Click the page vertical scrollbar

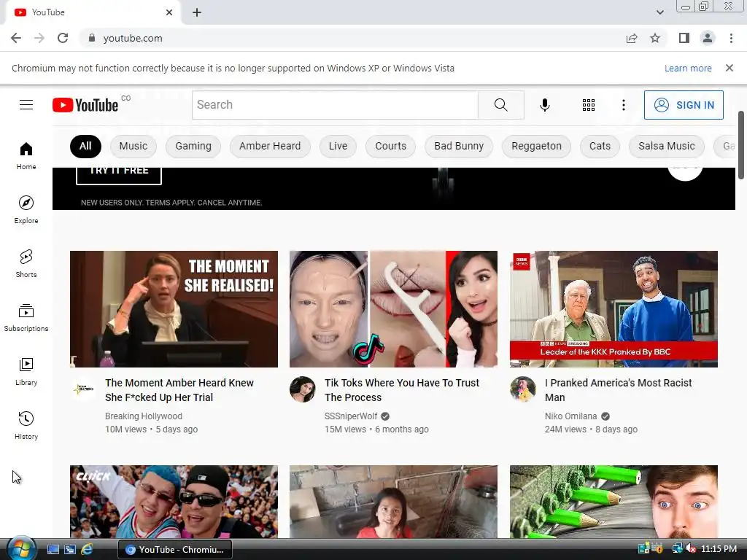click(741, 146)
